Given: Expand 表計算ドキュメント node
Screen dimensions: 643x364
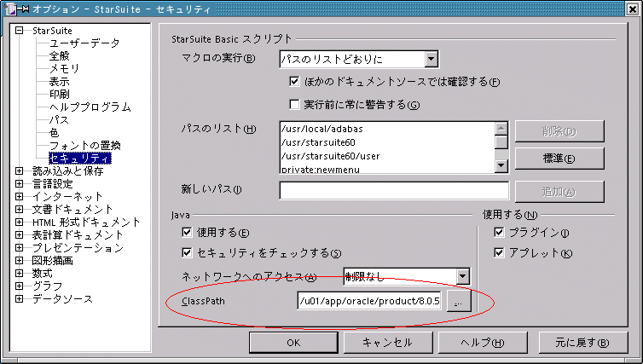Looking at the screenshot, I should click(20, 234).
